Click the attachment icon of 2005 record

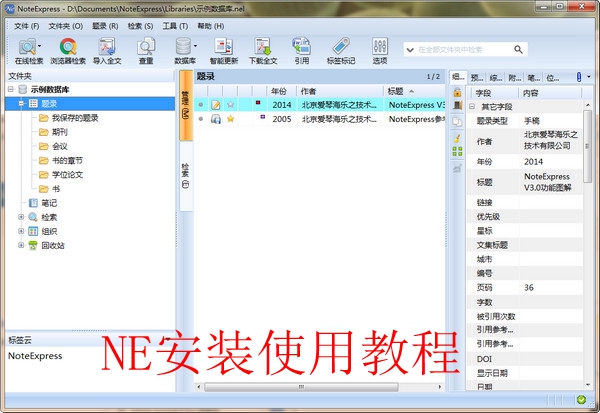(x=216, y=119)
